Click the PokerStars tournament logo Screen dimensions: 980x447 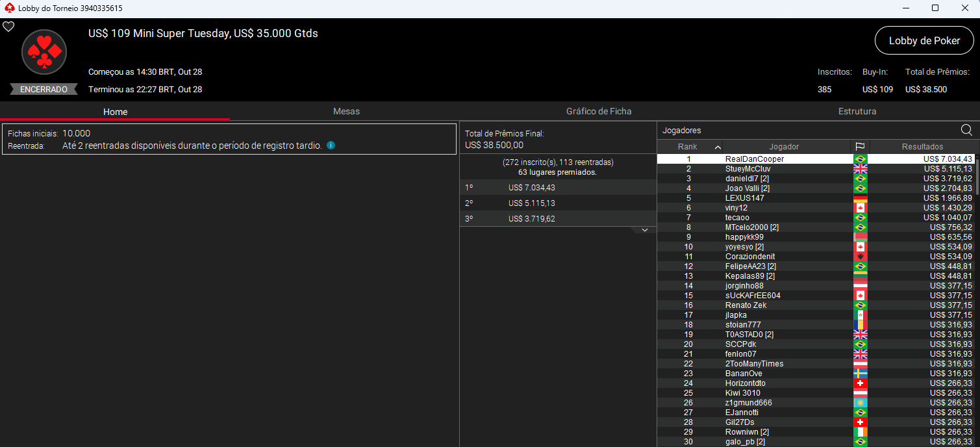pos(44,52)
